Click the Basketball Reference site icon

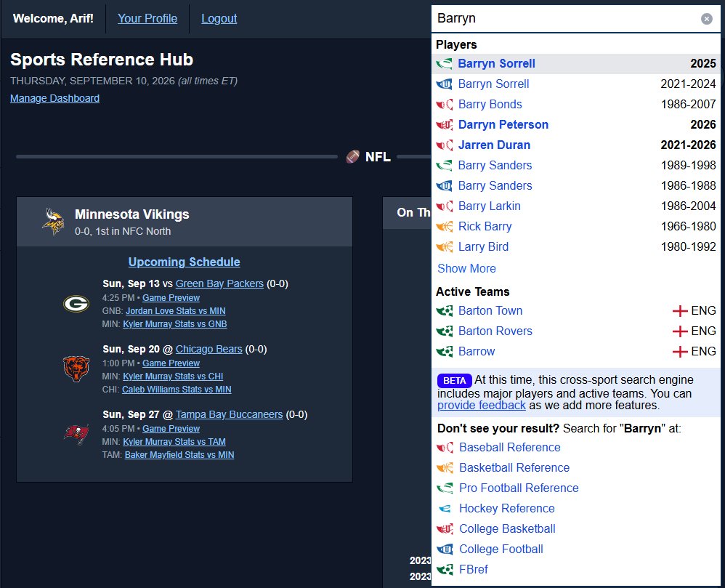click(445, 468)
